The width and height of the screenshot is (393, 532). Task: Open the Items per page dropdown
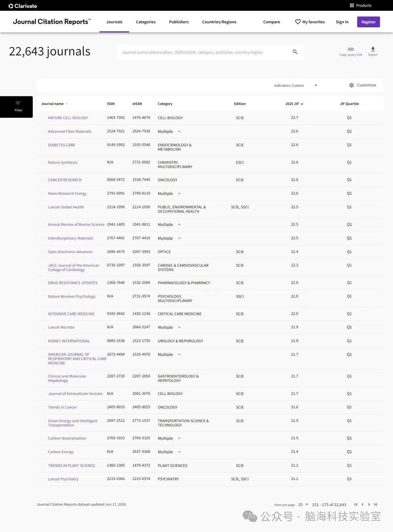(303, 504)
